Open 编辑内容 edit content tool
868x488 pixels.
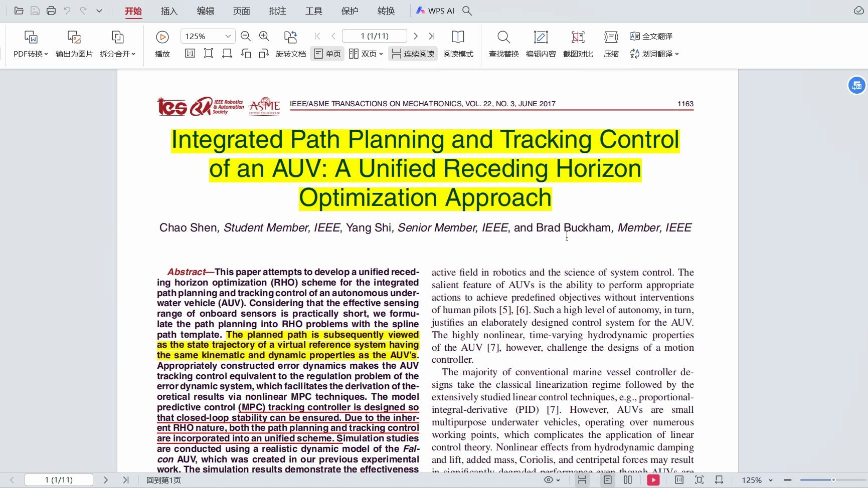tap(541, 44)
